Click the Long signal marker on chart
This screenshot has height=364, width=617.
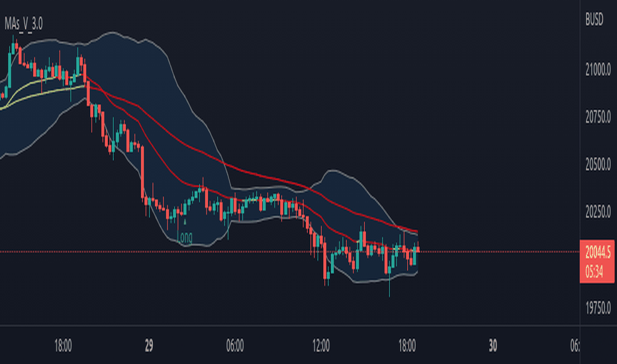tap(185, 238)
